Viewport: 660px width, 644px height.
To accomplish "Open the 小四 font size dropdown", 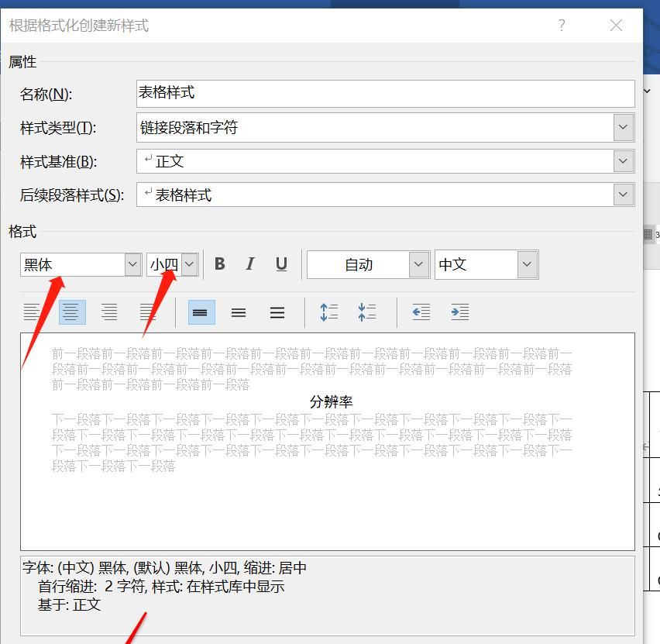I will [x=190, y=264].
